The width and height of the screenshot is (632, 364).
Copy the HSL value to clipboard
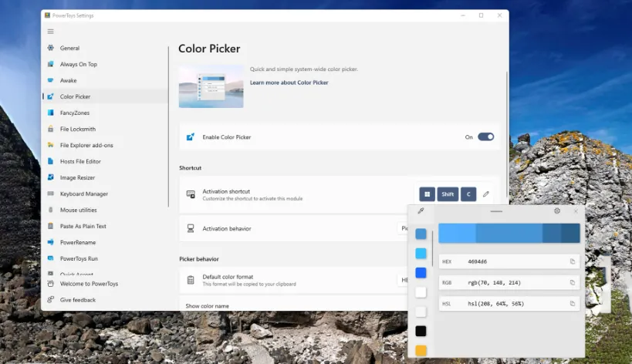click(573, 304)
